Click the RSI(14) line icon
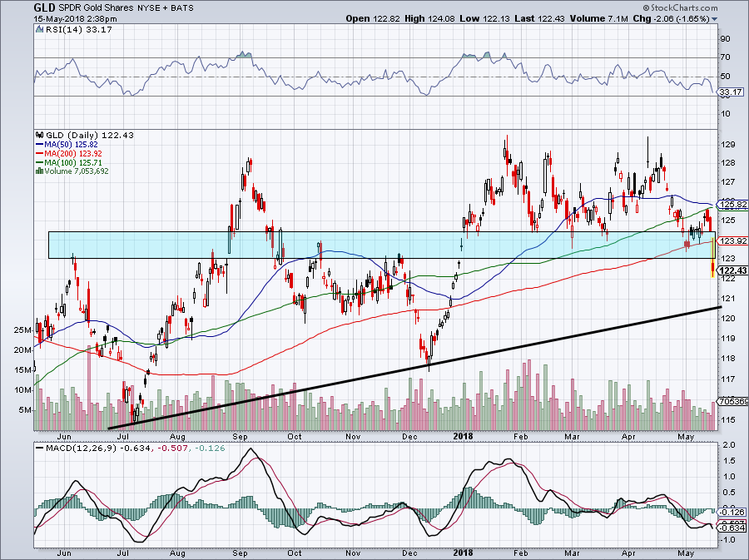This screenshot has width=749, height=560. tap(40, 30)
